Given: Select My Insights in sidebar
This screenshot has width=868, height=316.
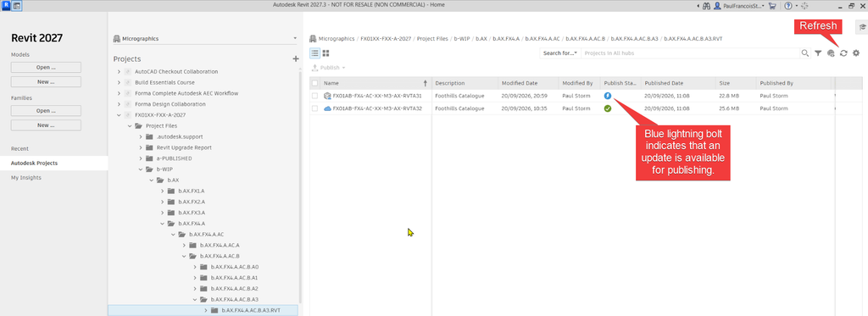Looking at the screenshot, I should click(x=26, y=178).
